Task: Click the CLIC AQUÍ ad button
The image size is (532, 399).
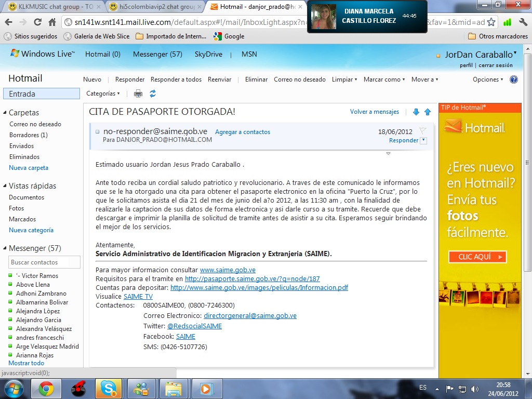Action: click(477, 257)
